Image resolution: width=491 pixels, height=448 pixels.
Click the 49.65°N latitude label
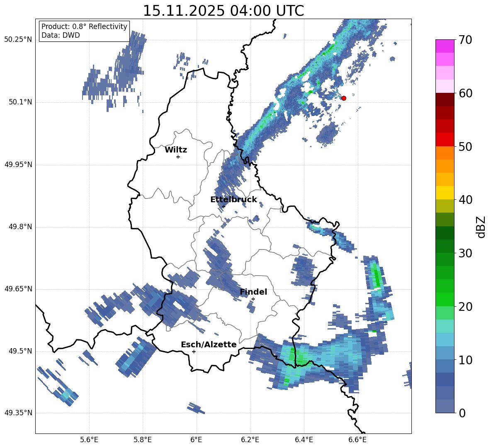pos(18,289)
